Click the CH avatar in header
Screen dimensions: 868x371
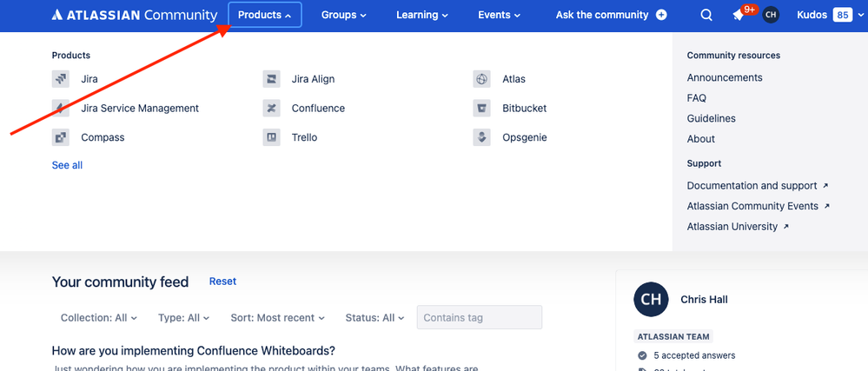(771, 15)
